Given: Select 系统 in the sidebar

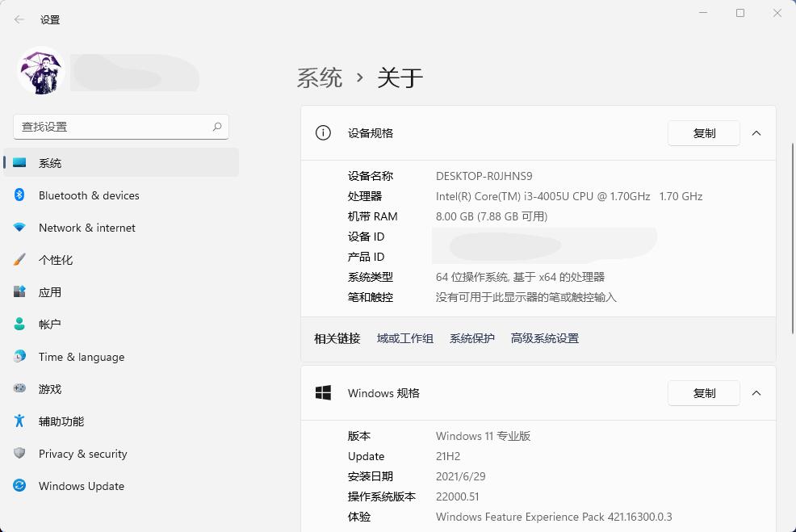Looking at the screenshot, I should click(x=50, y=162).
